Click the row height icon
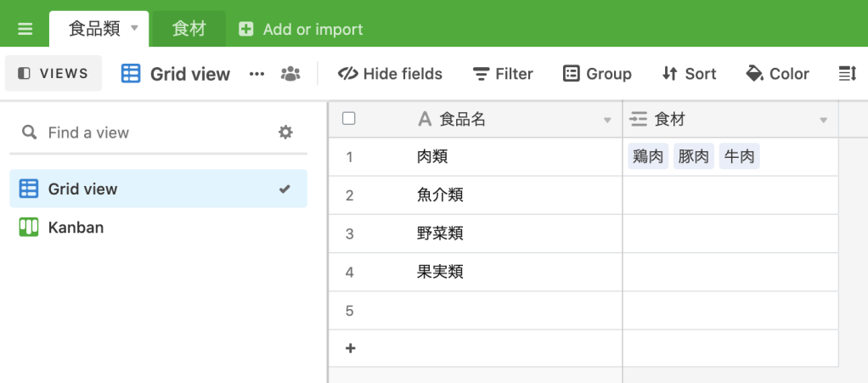Screen dimensions: 868x383 pyautogui.click(x=847, y=74)
